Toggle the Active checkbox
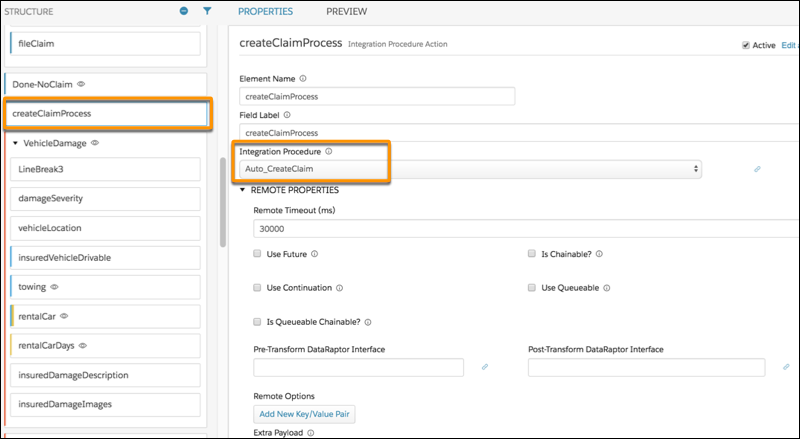 click(746, 45)
